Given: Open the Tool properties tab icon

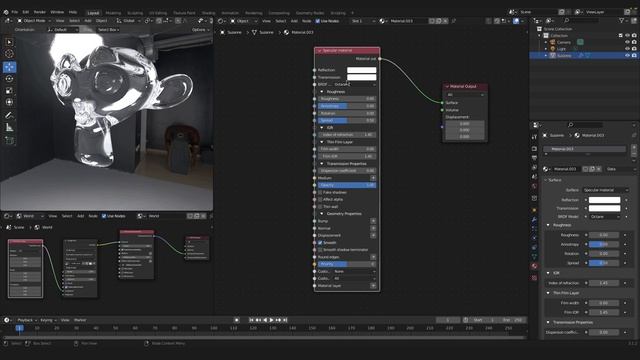Looking at the screenshot, I should 534,137.
